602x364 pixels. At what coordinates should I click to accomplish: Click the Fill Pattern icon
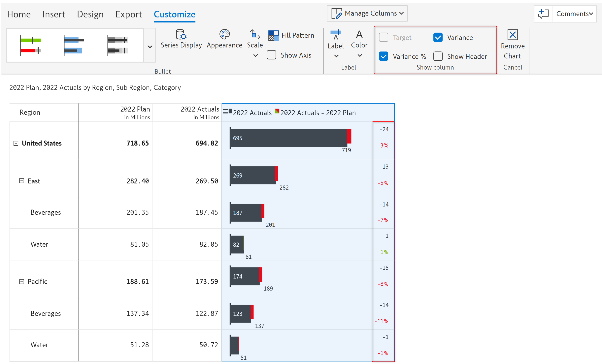click(x=273, y=36)
